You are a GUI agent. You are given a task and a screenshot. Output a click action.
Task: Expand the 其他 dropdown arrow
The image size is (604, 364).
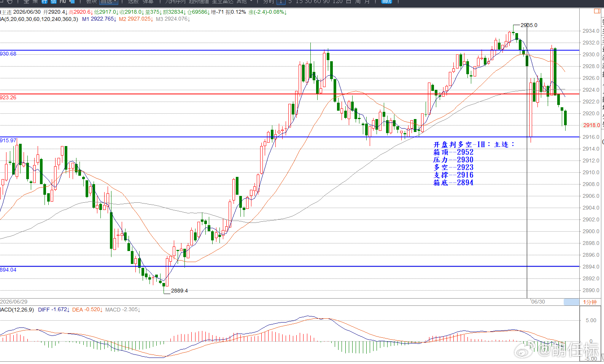click(251, 2)
